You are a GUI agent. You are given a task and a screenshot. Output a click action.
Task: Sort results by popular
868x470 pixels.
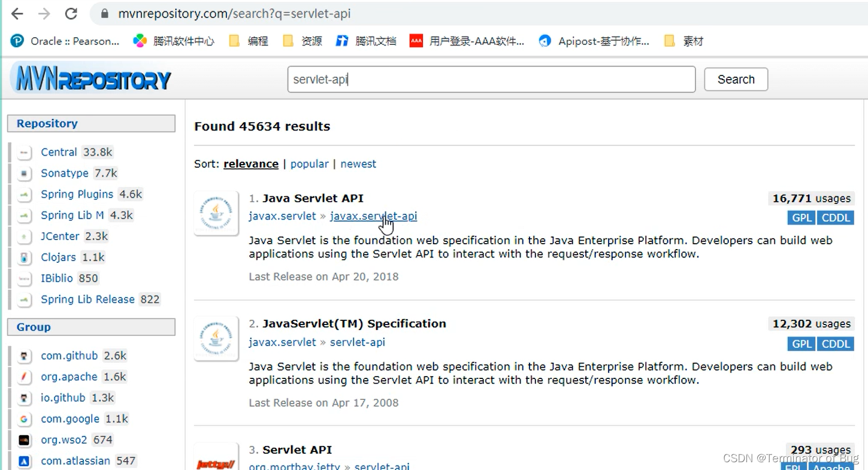309,163
